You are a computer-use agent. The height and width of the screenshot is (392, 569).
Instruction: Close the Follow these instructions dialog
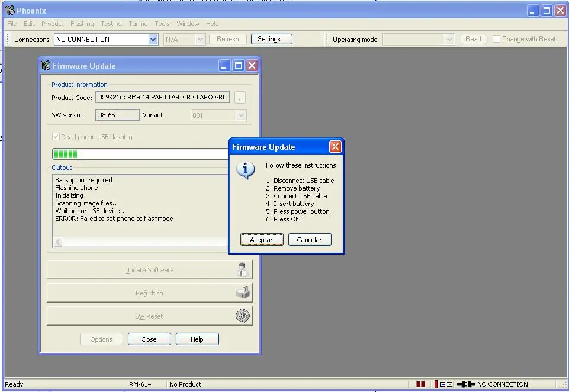pos(335,147)
